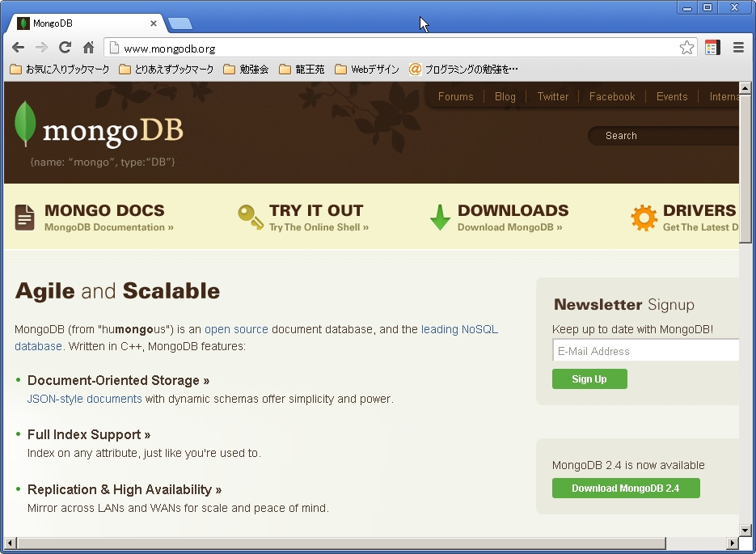Image resolution: width=756 pixels, height=554 pixels.
Task: Open MONGO DOCS heading link
Action: pyautogui.click(x=104, y=211)
